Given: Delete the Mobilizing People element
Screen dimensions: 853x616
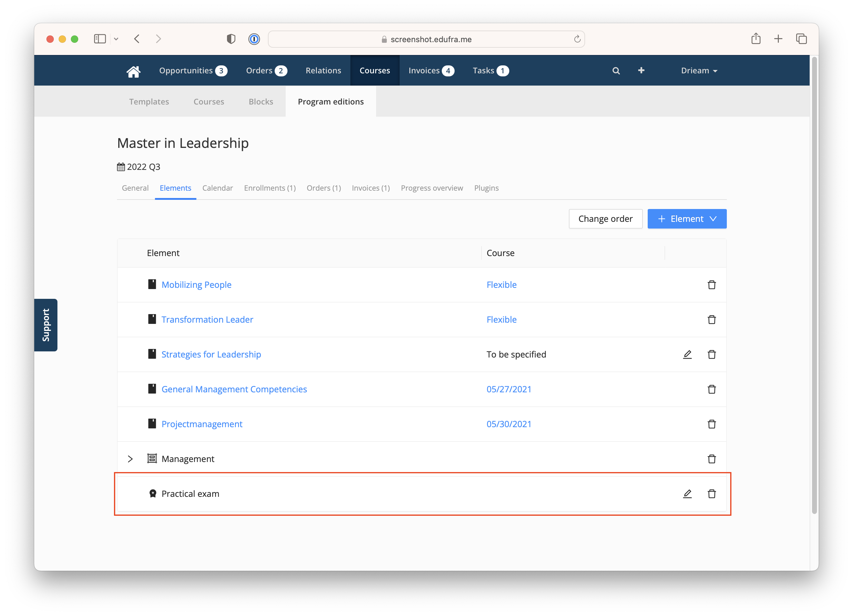Looking at the screenshot, I should pyautogui.click(x=712, y=285).
